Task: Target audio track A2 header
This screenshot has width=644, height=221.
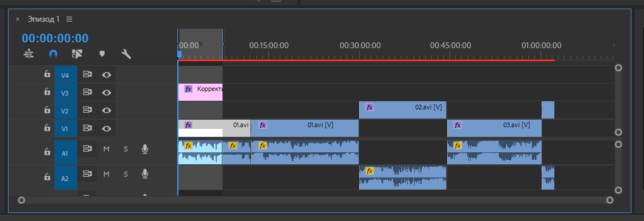Action: (x=65, y=178)
